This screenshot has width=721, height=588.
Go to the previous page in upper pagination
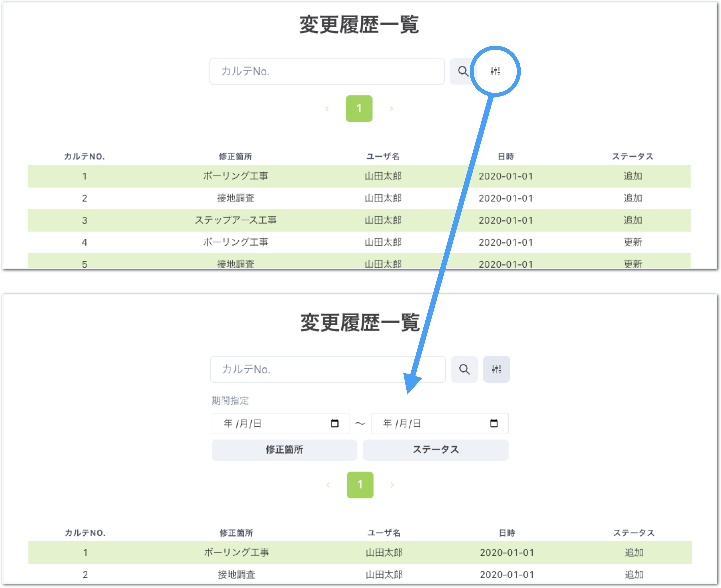pos(327,109)
